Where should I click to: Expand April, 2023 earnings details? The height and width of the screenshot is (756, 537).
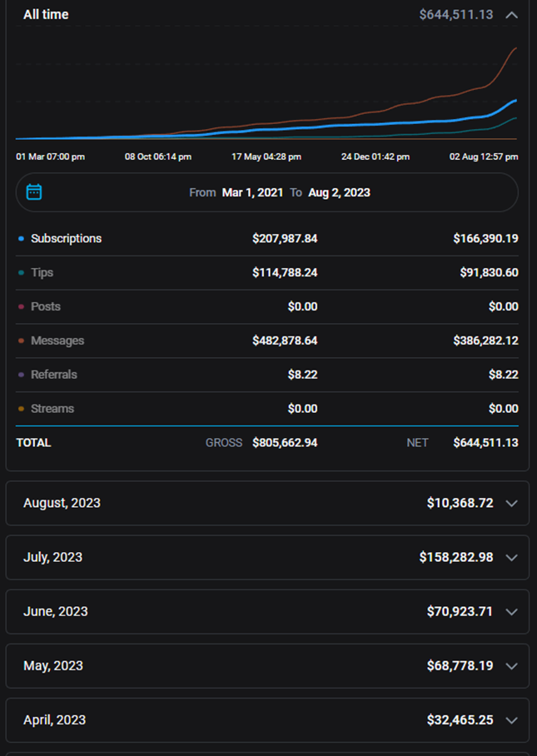pos(512,719)
